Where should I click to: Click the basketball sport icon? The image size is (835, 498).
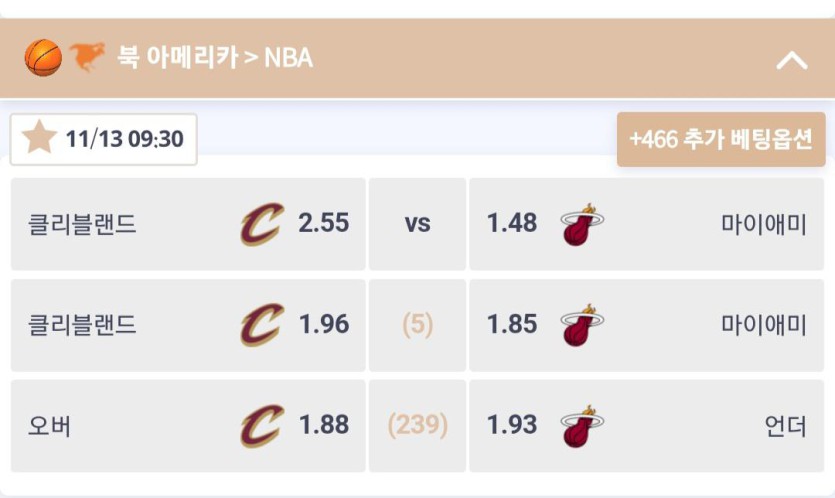[x=43, y=58]
